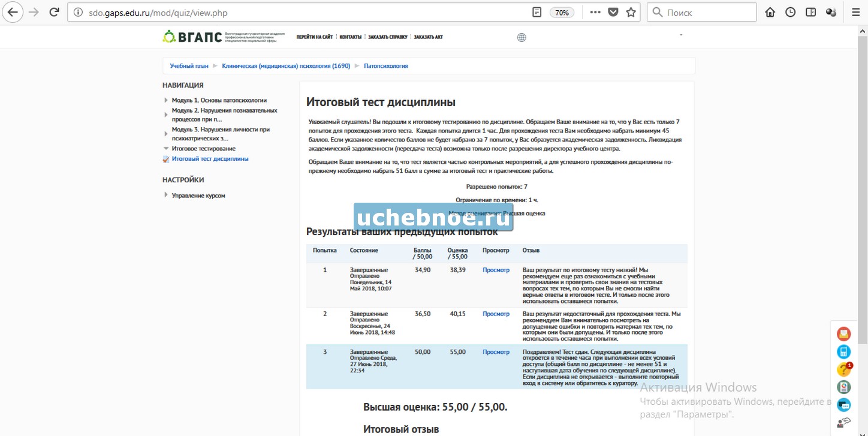Click curator person icon in floating panel
Image resolution: width=868 pixels, height=436 pixels.
843,423
